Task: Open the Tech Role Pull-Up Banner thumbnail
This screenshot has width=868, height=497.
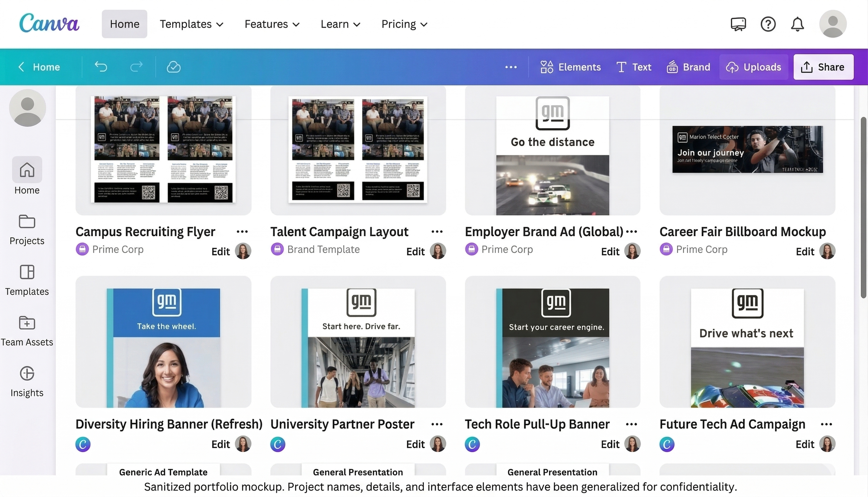Action: point(552,342)
